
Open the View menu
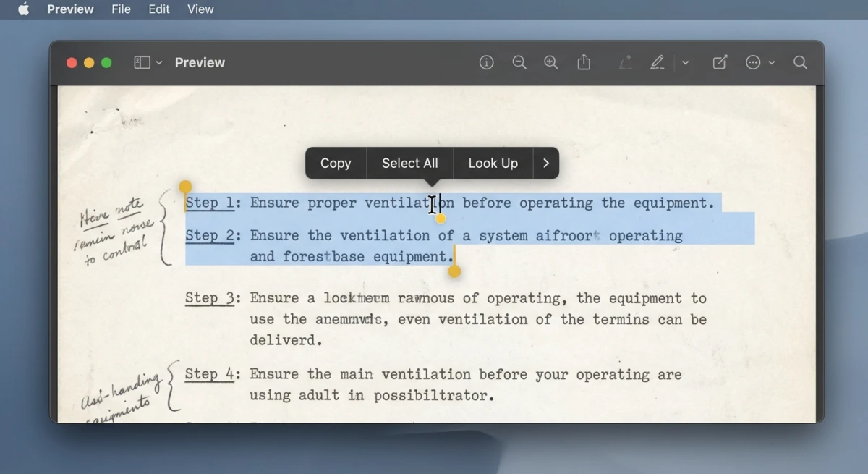point(200,9)
